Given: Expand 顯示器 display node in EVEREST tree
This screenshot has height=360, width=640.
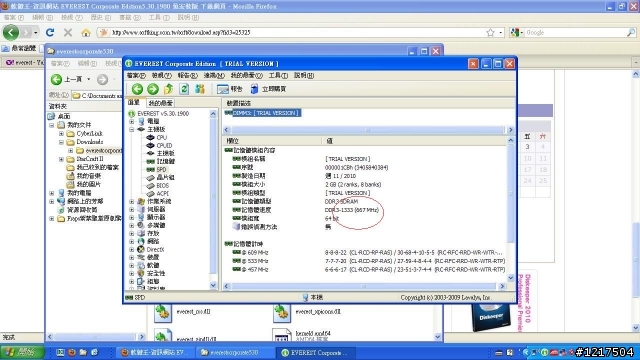Looking at the screenshot, I should pyautogui.click(x=132, y=218).
